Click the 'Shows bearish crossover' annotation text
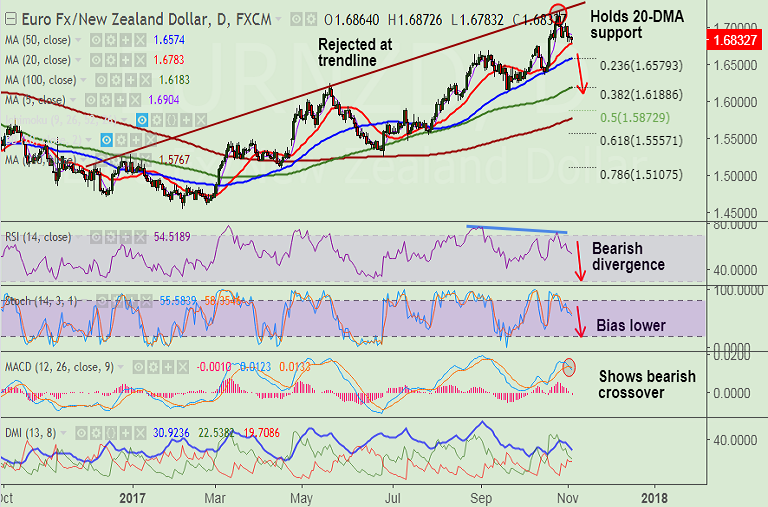Screen dimensions: 768x507 647,385
